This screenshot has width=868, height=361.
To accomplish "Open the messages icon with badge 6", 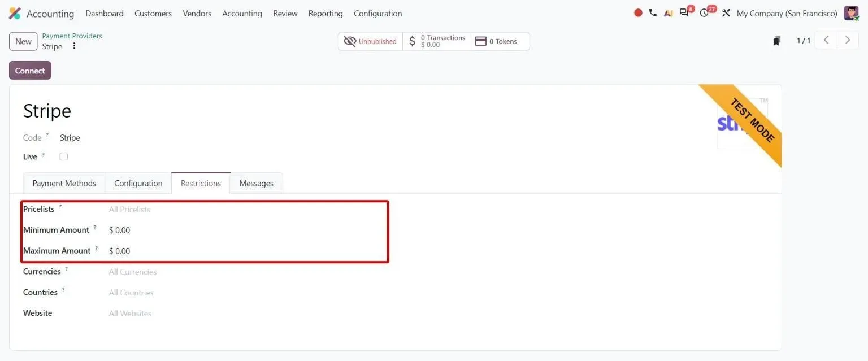I will point(685,12).
